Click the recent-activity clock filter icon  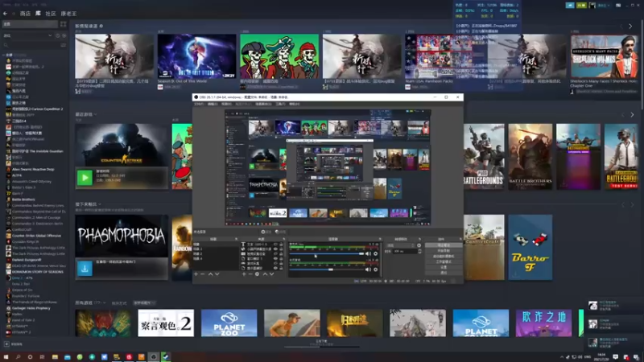[57, 35]
